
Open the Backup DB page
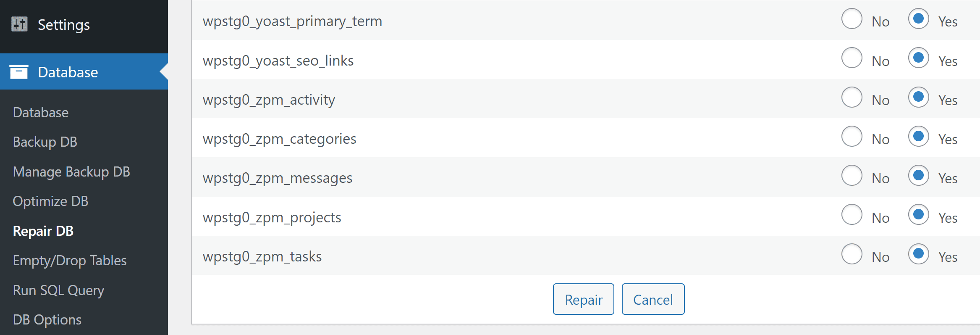pos(45,142)
